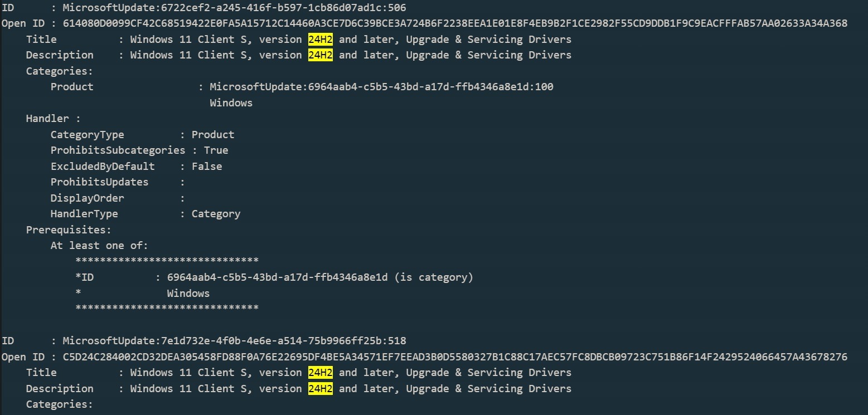This screenshot has height=415, width=868.
Task: Select the Product GUID ending in :100
Action: point(381,87)
